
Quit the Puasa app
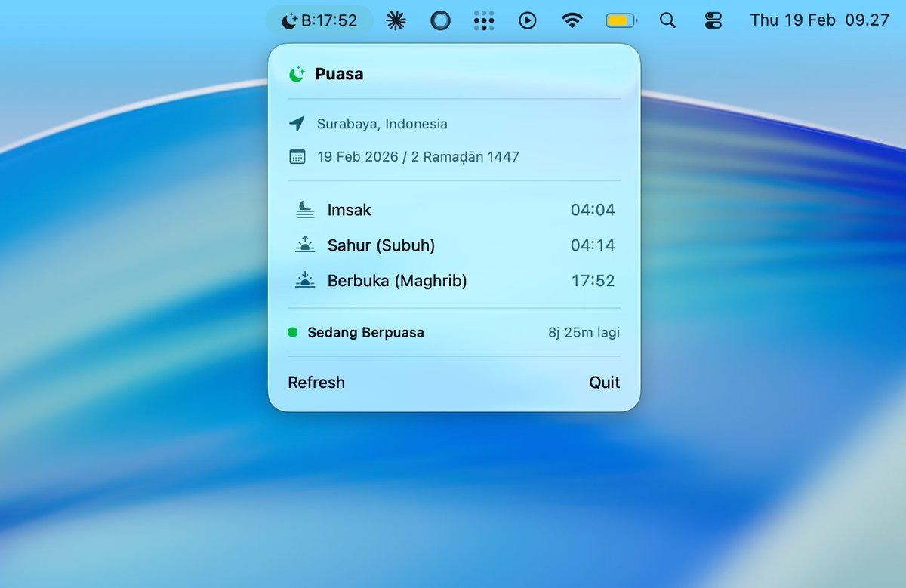click(x=605, y=383)
